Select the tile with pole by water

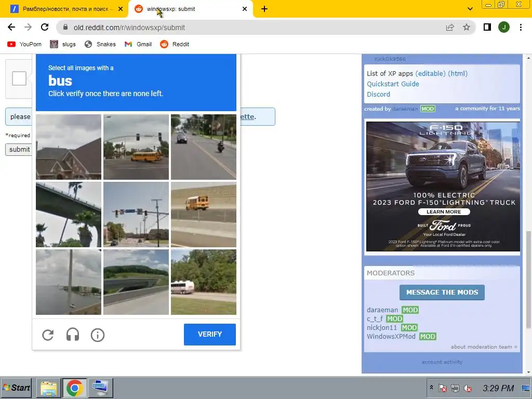(69, 282)
